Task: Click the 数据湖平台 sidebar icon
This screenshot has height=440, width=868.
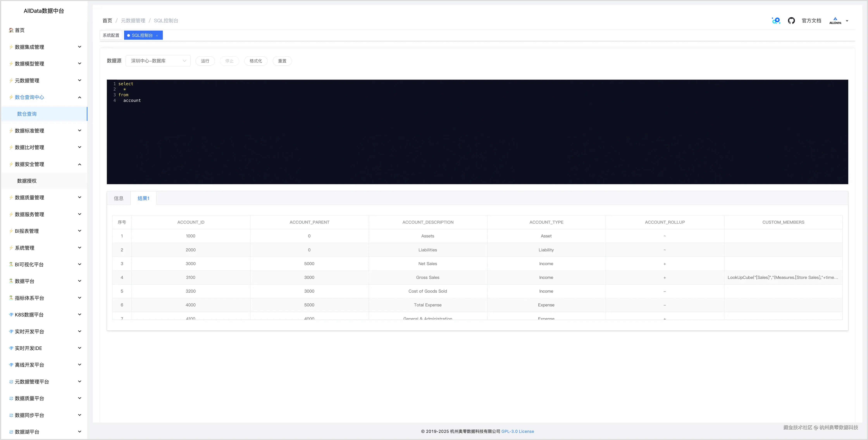Action: 11,432
